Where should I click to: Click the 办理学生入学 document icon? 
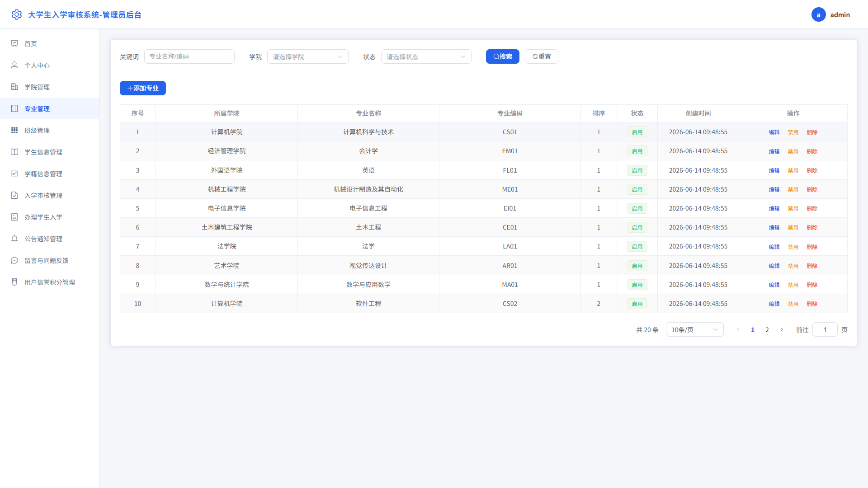(14, 217)
